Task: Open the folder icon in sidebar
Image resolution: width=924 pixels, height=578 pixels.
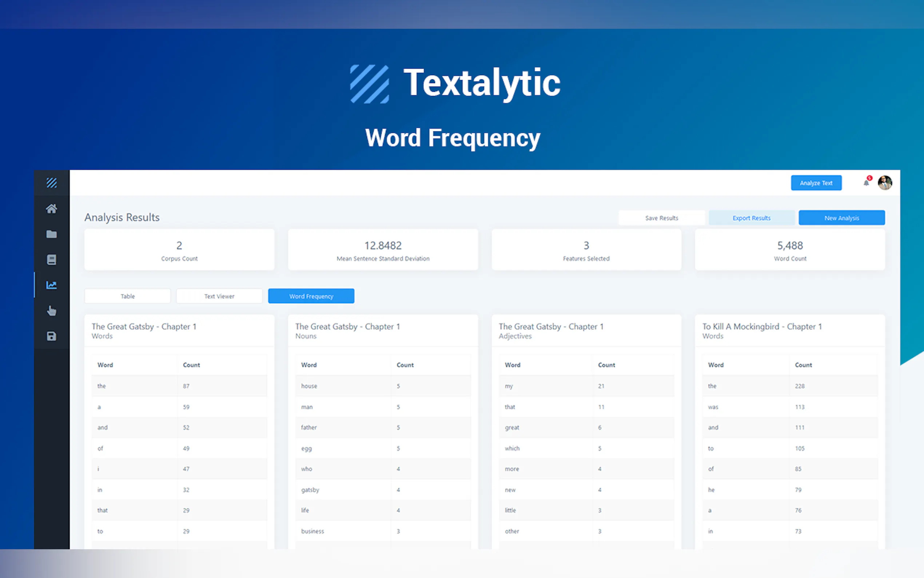Action: [x=52, y=234]
